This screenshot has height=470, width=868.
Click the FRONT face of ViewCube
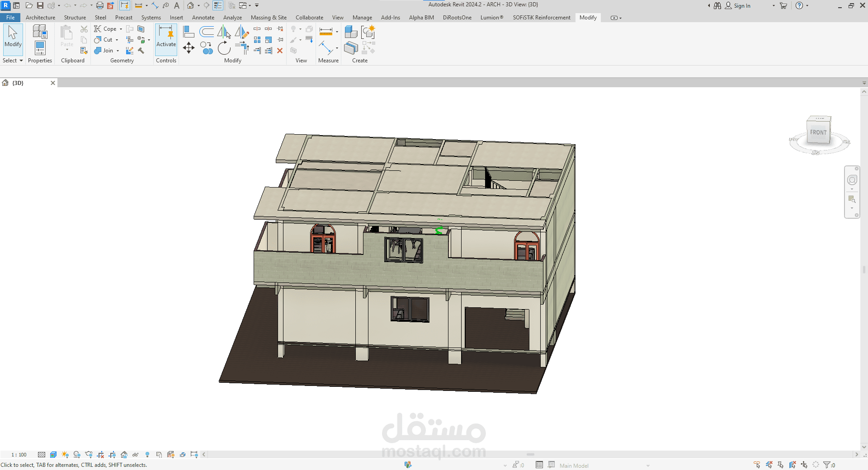point(818,132)
